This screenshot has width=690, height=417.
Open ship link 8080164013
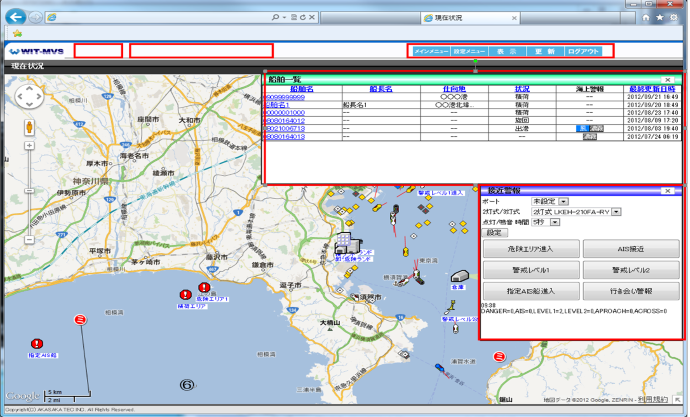(x=285, y=137)
